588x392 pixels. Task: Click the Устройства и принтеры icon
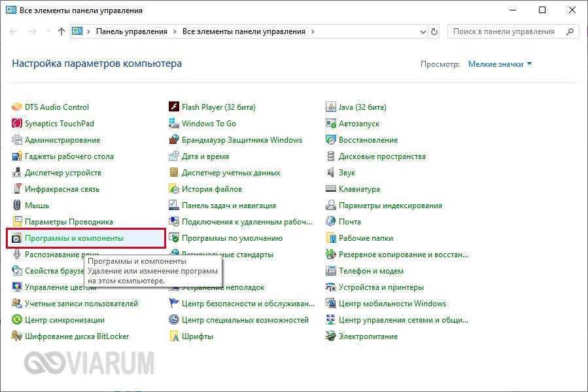[x=331, y=287]
